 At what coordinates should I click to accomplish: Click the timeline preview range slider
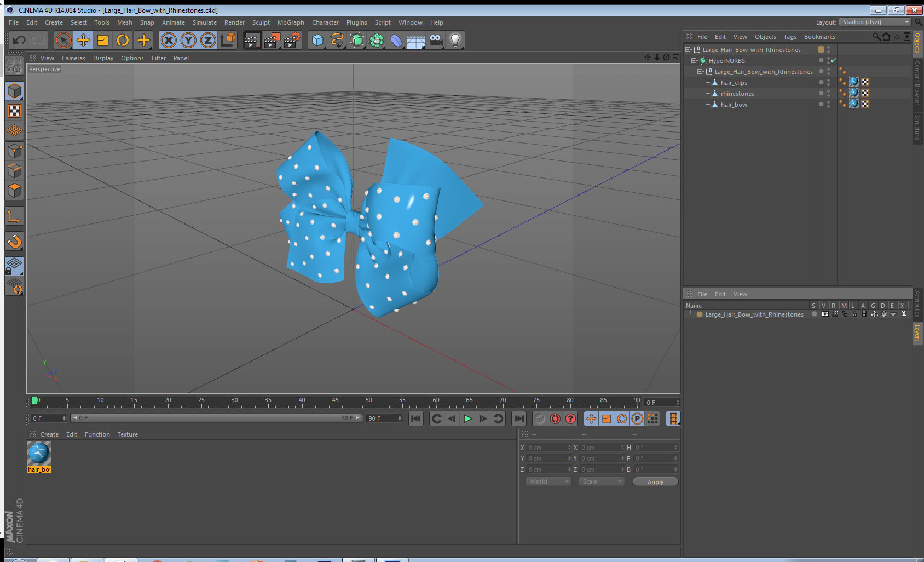tap(217, 418)
